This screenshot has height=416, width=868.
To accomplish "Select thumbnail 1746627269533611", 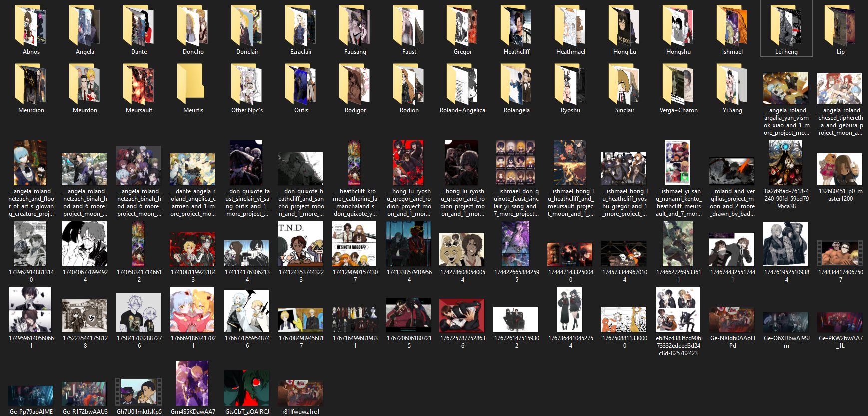I will pyautogui.click(x=678, y=244).
